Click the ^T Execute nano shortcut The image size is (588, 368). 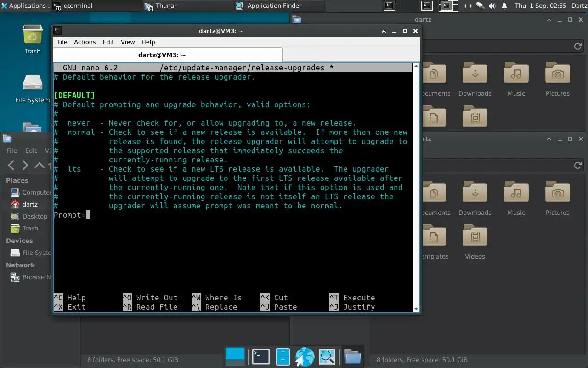pos(352,298)
